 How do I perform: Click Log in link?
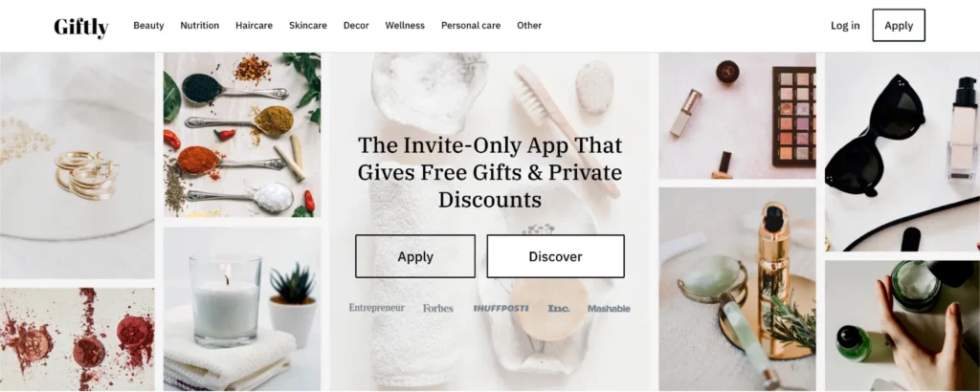tap(845, 26)
